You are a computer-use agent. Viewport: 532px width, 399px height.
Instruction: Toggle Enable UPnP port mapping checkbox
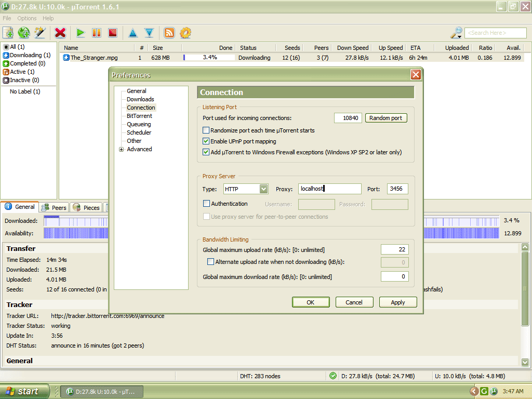coord(206,141)
